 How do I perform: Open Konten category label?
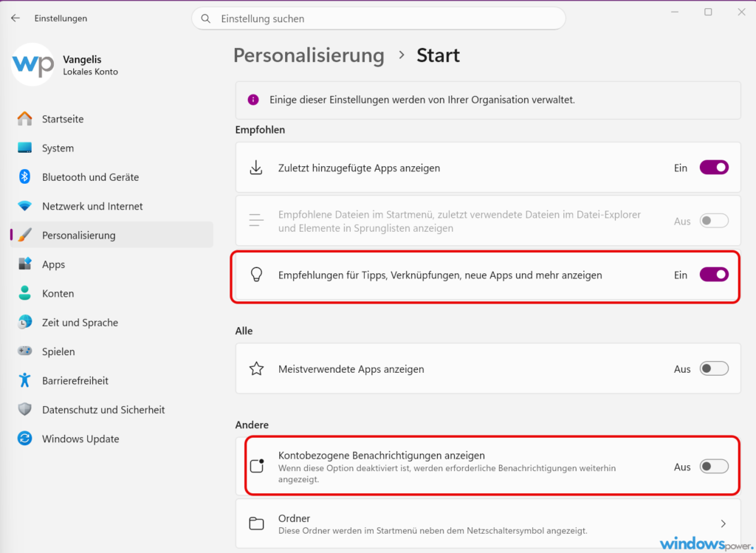58,294
